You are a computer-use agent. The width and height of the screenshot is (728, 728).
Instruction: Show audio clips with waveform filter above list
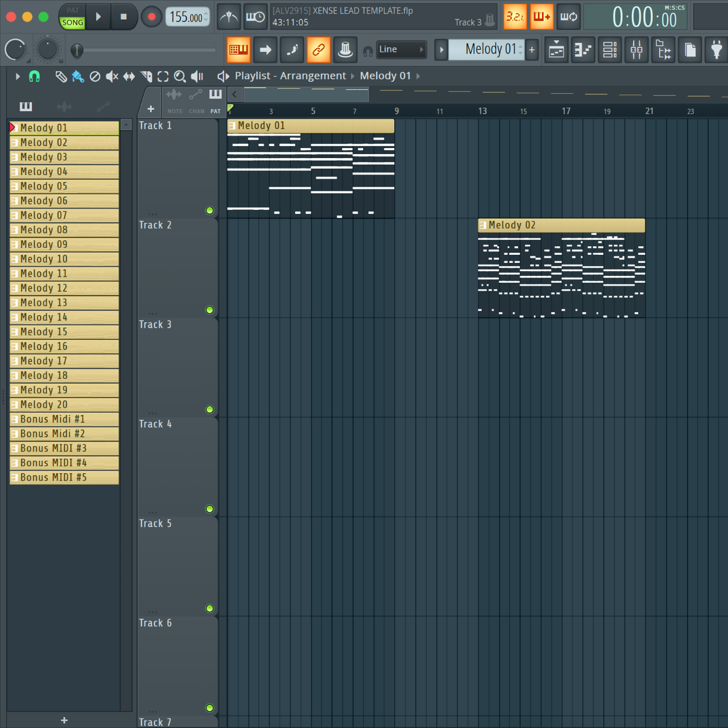point(64,106)
